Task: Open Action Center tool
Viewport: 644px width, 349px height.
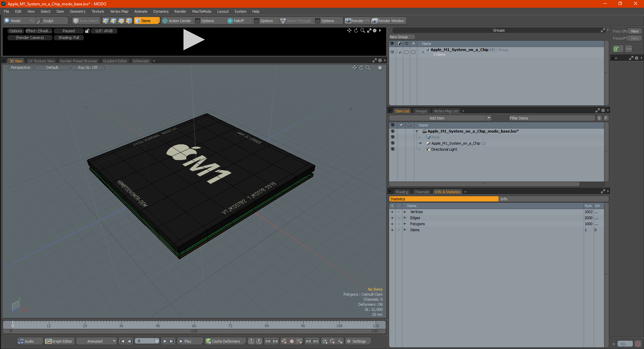Action: click(177, 21)
